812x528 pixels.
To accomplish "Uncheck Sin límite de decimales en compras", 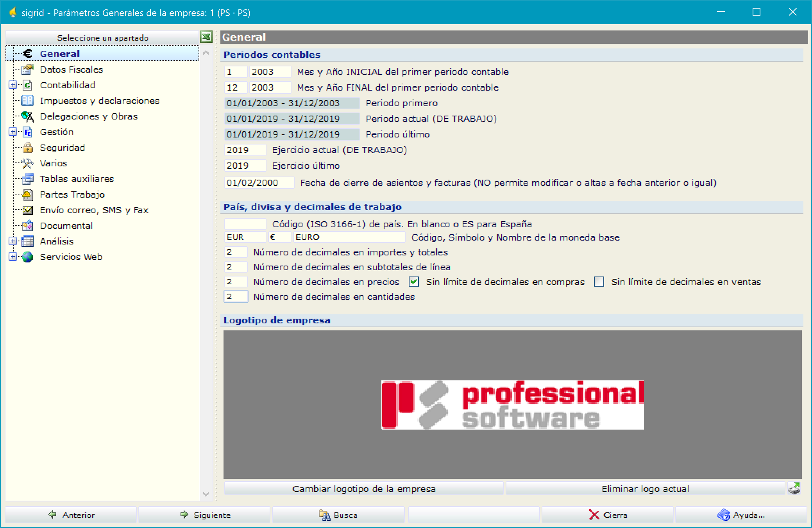I will (x=414, y=282).
